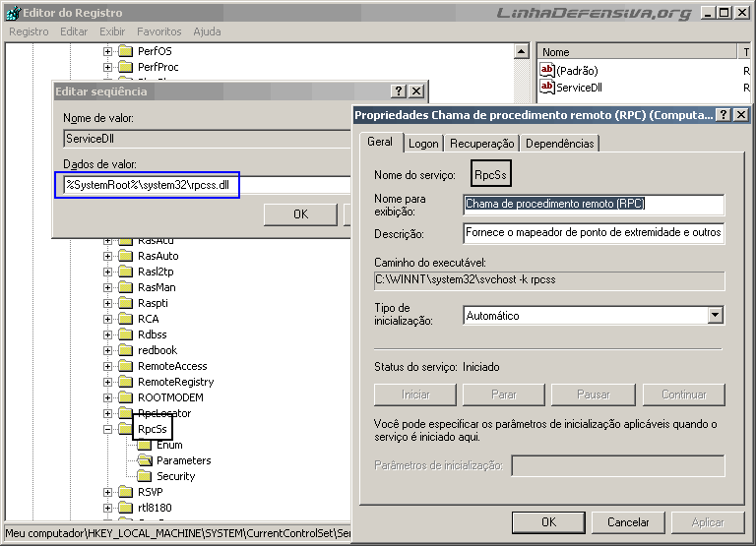Click the help question mark in Editar seqüência
756x546 pixels.
click(399, 91)
